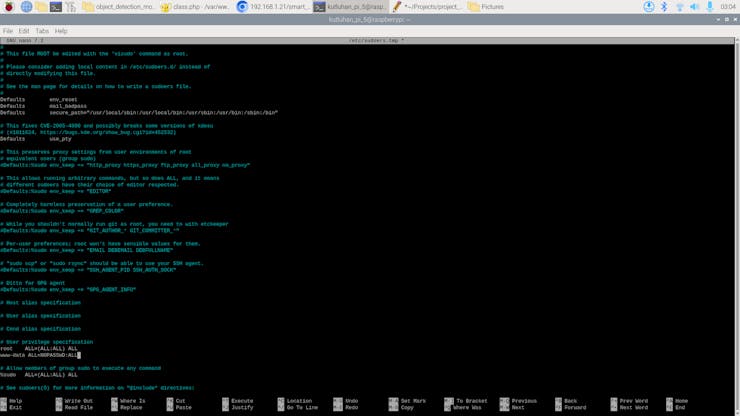Open the Wi-Fi network tray icon
This screenshot has height=416, width=740.
tap(679, 7)
